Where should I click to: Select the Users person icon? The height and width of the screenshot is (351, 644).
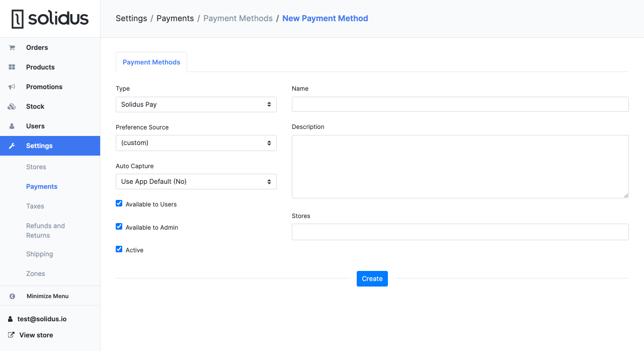click(11, 126)
